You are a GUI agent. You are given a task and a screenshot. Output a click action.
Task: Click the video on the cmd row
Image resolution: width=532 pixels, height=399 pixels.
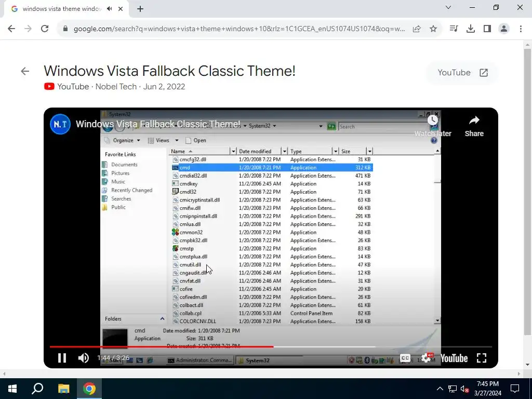(272, 168)
